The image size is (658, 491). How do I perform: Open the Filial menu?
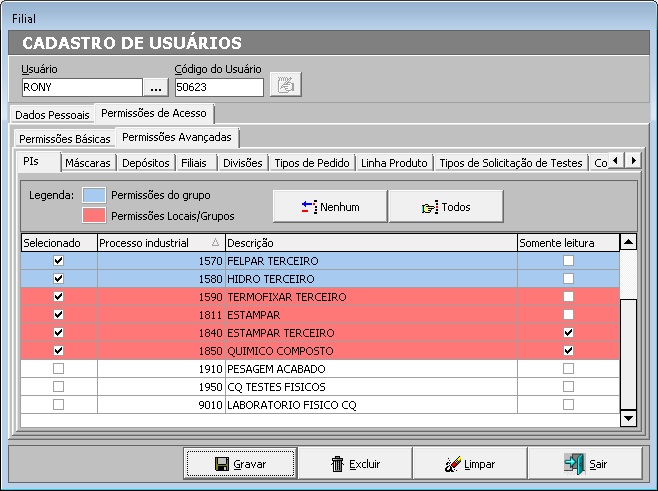[x=24, y=18]
